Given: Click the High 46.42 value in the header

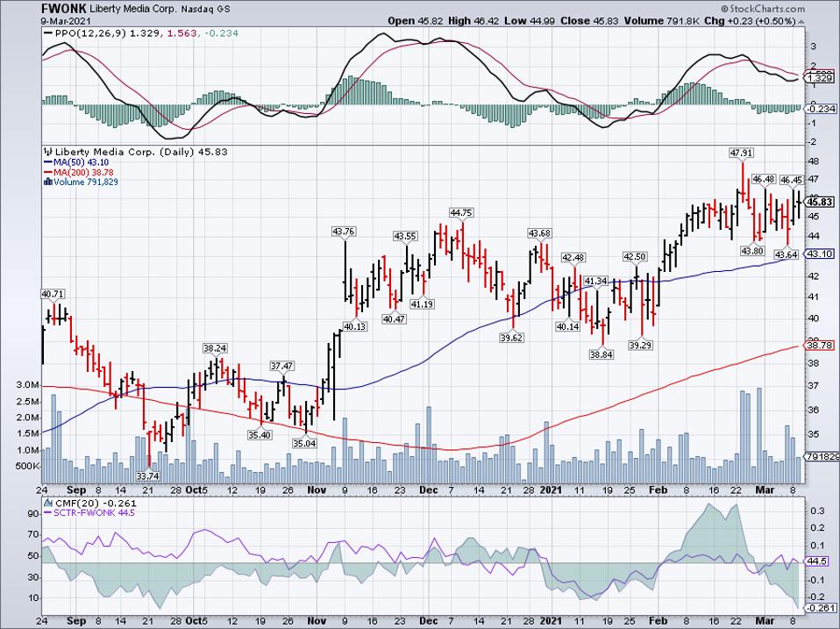Looking at the screenshot, I should (475, 21).
